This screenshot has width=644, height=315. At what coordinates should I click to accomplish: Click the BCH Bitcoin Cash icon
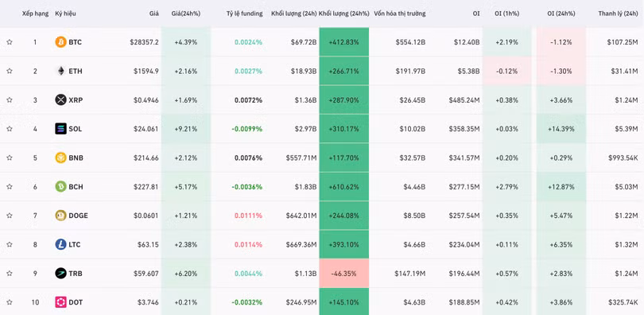(x=60, y=186)
